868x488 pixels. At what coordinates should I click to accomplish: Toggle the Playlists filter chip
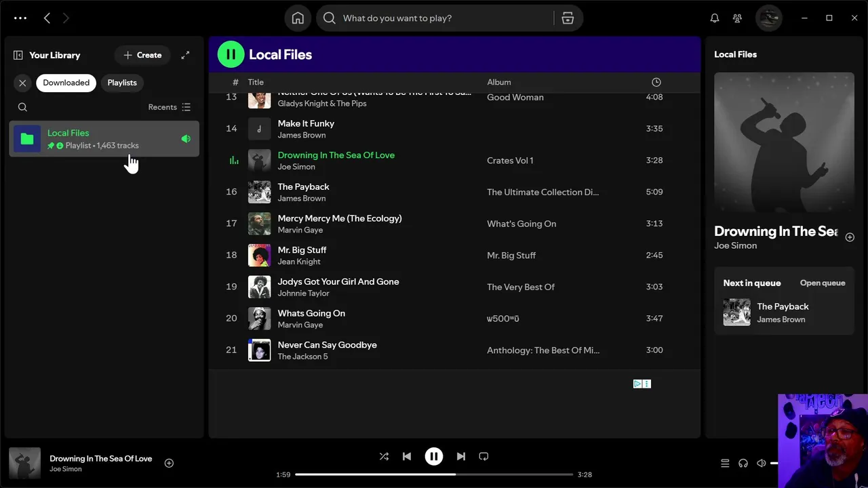click(x=122, y=83)
